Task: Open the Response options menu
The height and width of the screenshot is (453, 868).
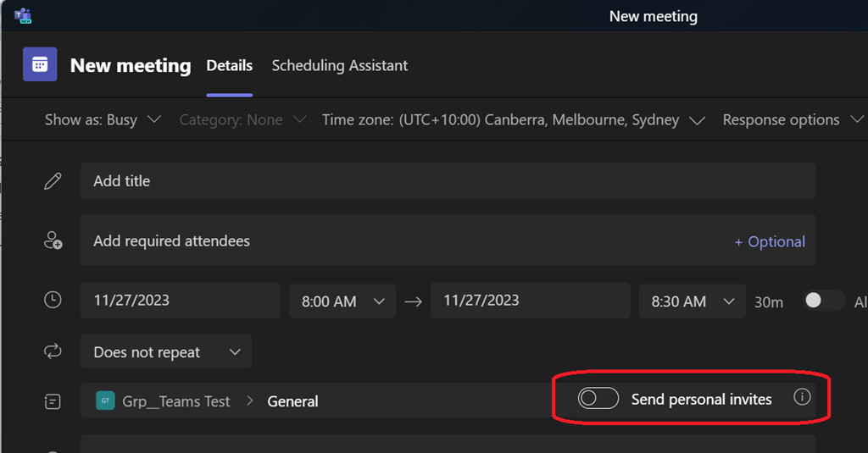Action: (x=791, y=120)
